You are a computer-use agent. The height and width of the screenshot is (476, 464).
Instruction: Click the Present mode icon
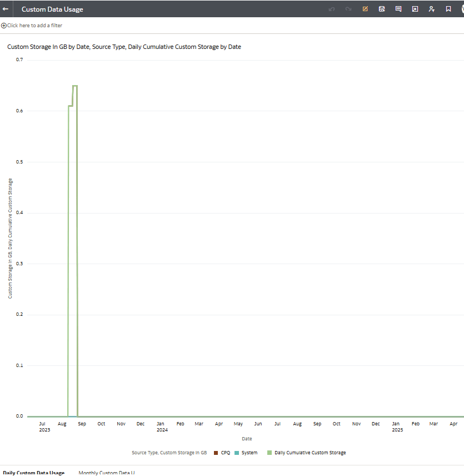point(415,9)
